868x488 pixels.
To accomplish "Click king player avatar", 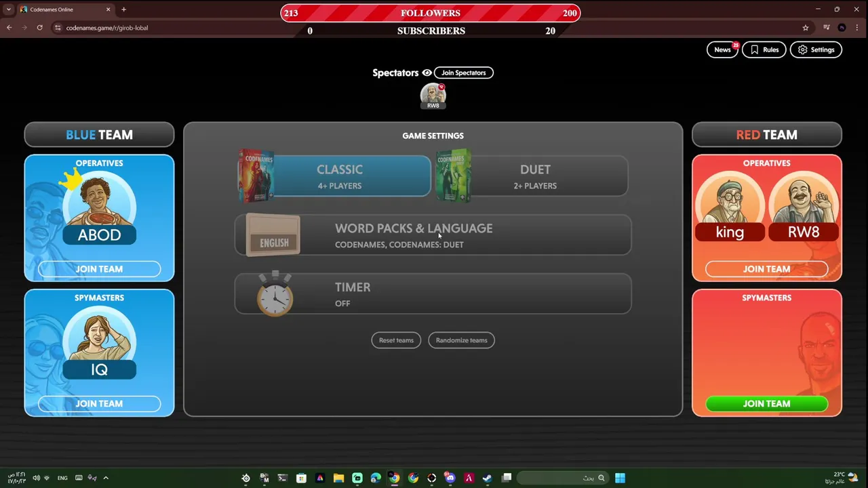I will point(730,206).
